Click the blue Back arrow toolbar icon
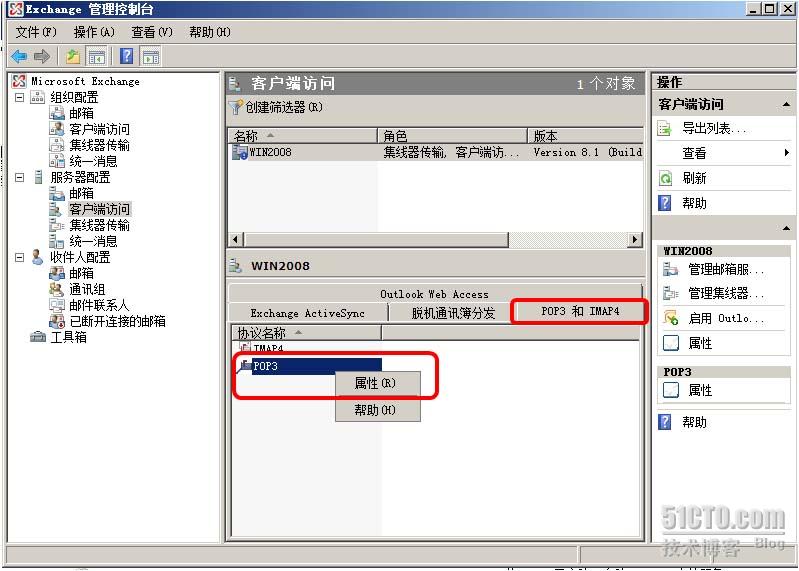This screenshot has width=799, height=571. [x=19, y=56]
